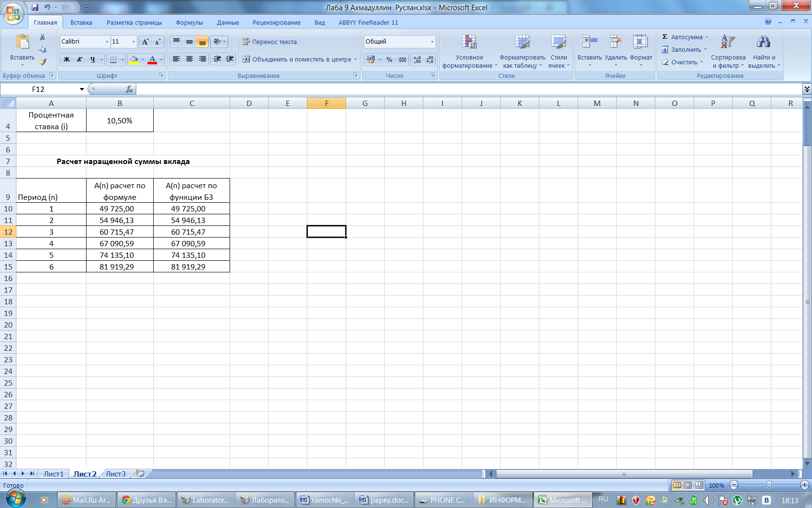Open the Данные ribbon tab
812x508 pixels.
[x=228, y=23]
